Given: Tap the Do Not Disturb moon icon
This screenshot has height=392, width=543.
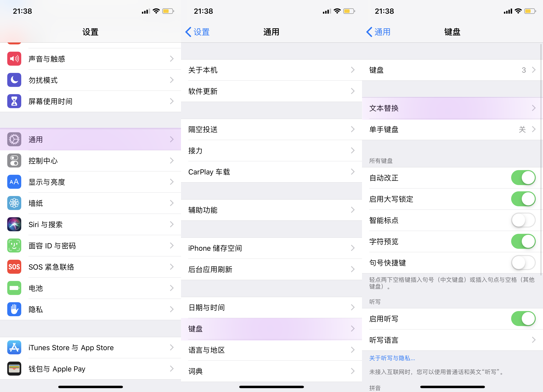Looking at the screenshot, I should (14, 80).
